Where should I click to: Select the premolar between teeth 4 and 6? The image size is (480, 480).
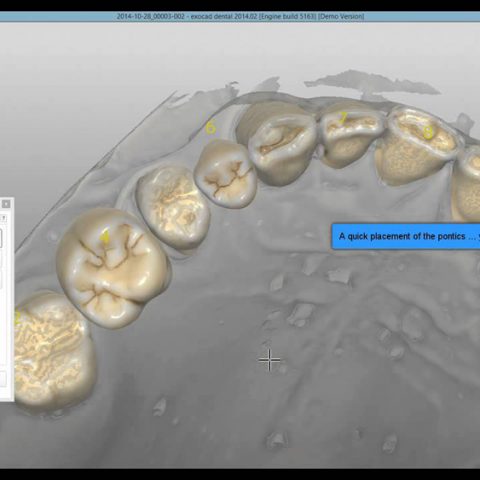click(173, 207)
